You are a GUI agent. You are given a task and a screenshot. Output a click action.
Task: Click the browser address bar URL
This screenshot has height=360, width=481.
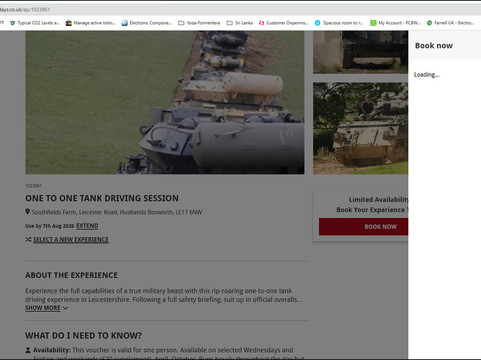point(25,10)
